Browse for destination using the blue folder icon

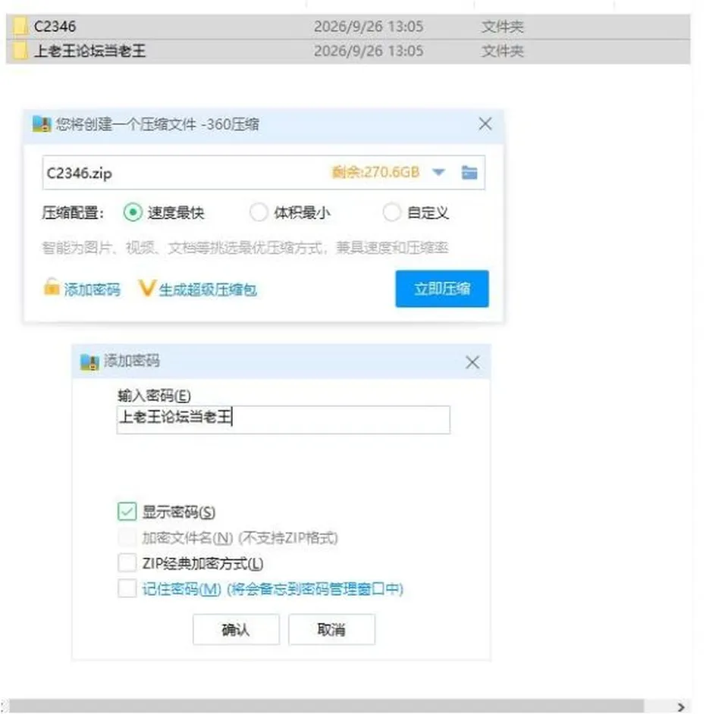coord(469,173)
